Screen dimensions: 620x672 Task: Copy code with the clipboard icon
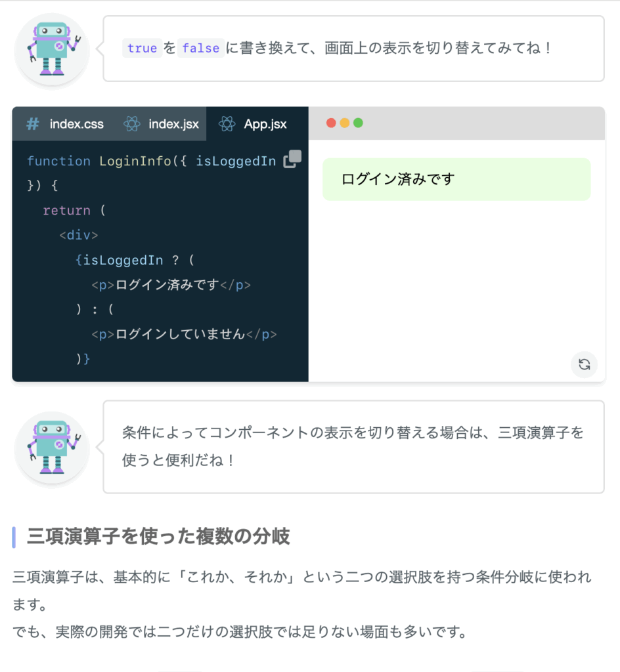pyautogui.click(x=292, y=159)
